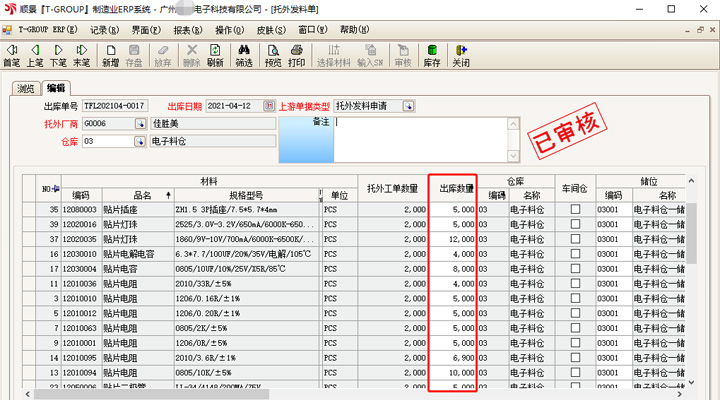Click the 刷新 refresh icon
Image resolution: width=720 pixels, height=400 pixels.
click(215, 55)
